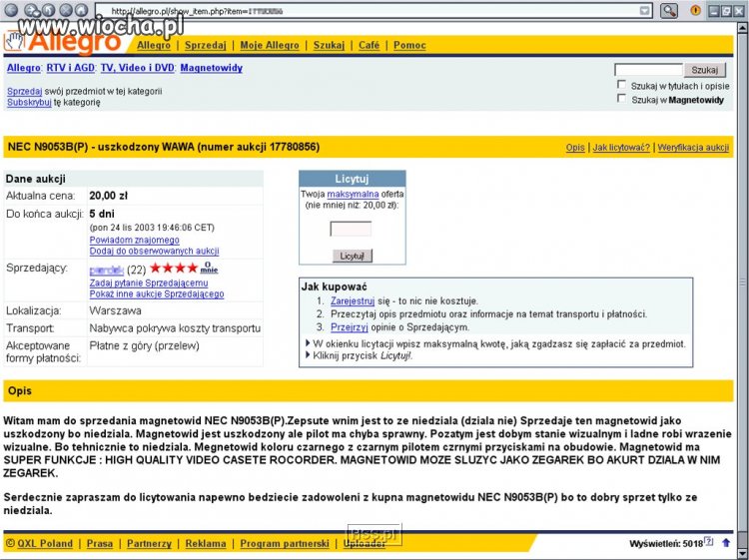
Task: Click 'Subskrybuj' tę kategorię link
Action: [x=29, y=102]
